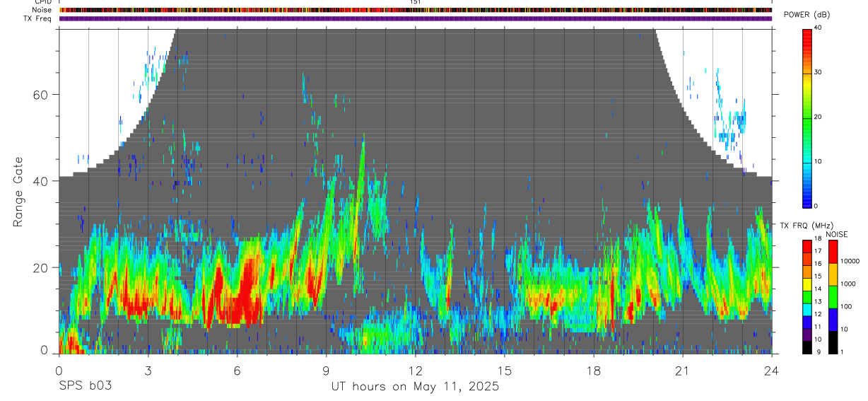Viewport: 868px width, 401px height.
Task: Click the 21 UT hour tick label
Action: [683, 371]
